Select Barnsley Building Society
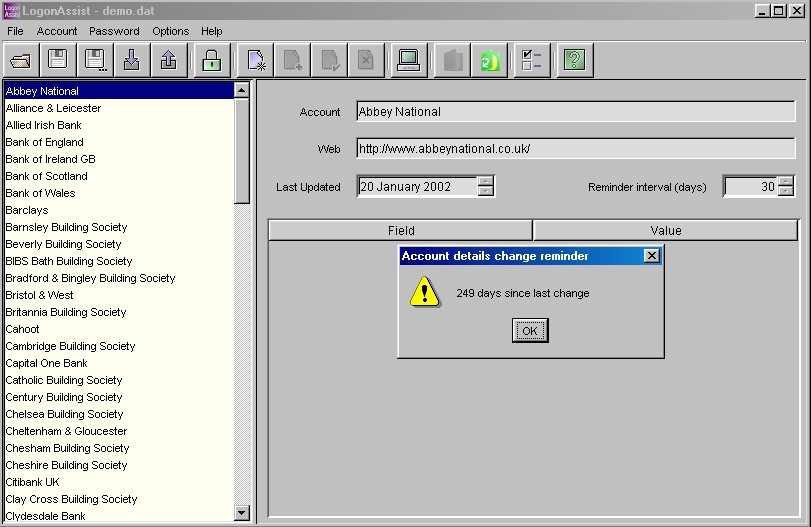Screen dimensions: 811x527 [119, 228]
